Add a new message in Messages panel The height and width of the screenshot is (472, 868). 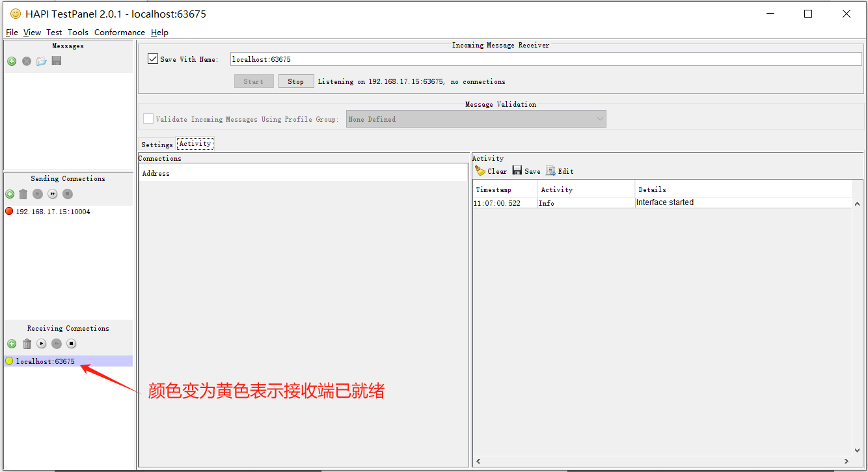tap(12, 61)
